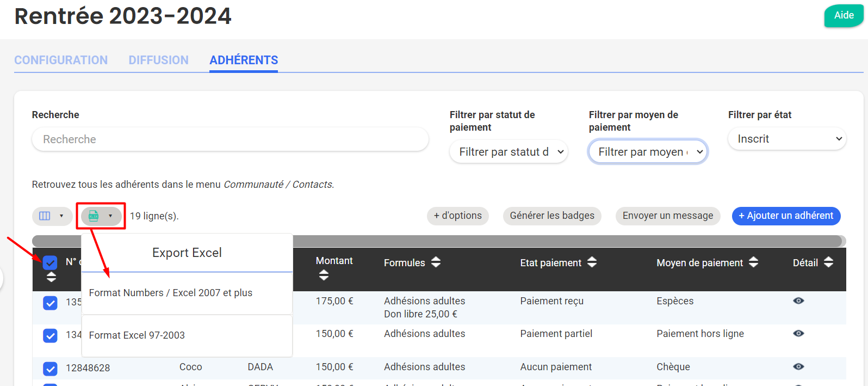Sort by Détail column arrows
The width and height of the screenshot is (868, 386).
(828, 262)
